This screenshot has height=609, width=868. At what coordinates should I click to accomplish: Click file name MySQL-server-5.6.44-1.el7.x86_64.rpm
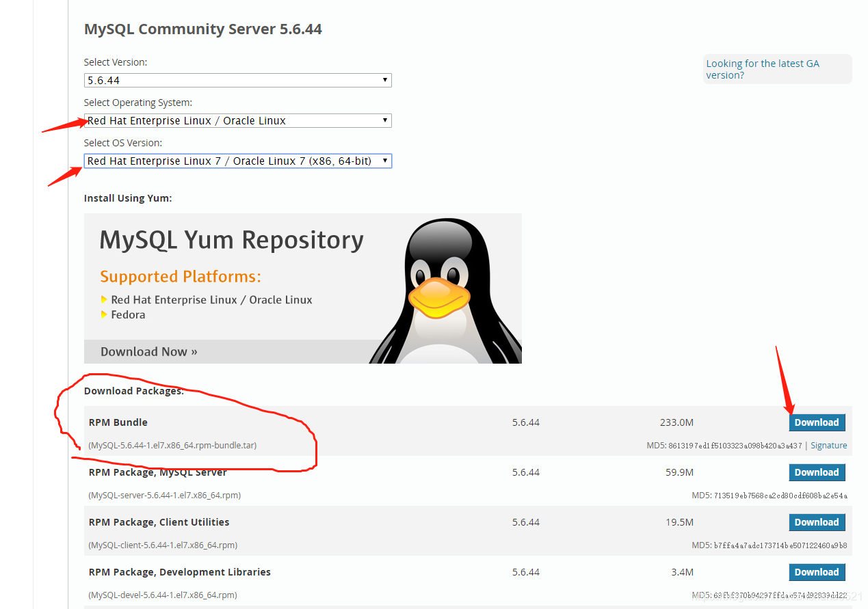tap(164, 495)
